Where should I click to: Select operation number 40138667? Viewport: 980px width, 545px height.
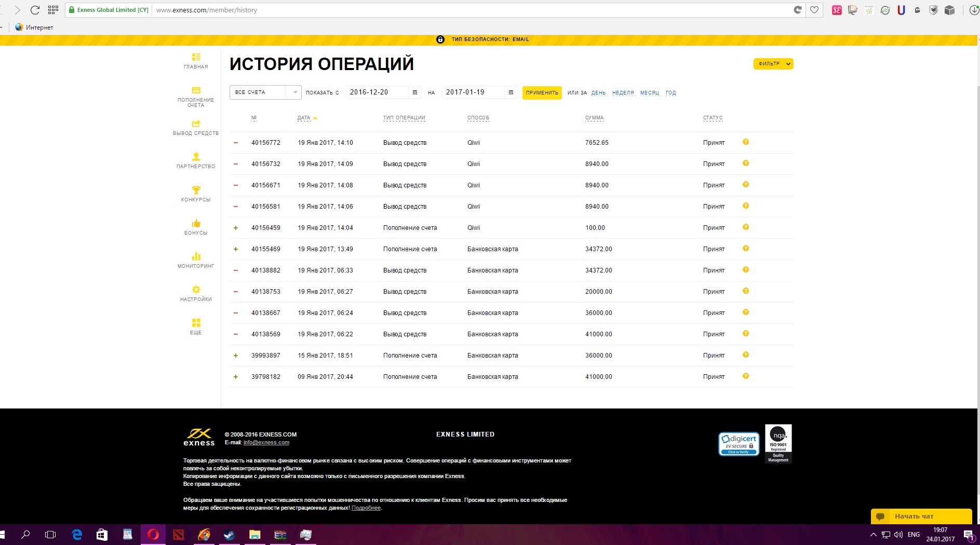coord(266,313)
